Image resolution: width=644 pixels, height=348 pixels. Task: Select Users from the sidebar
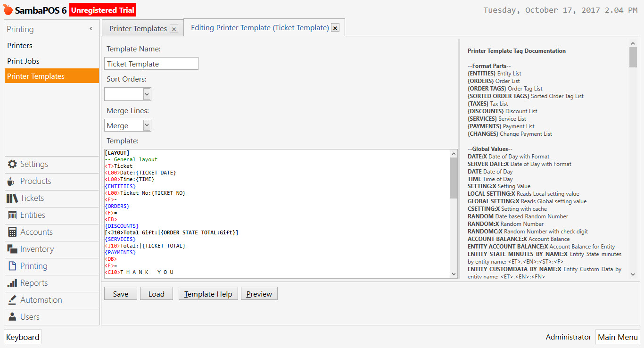coord(30,317)
